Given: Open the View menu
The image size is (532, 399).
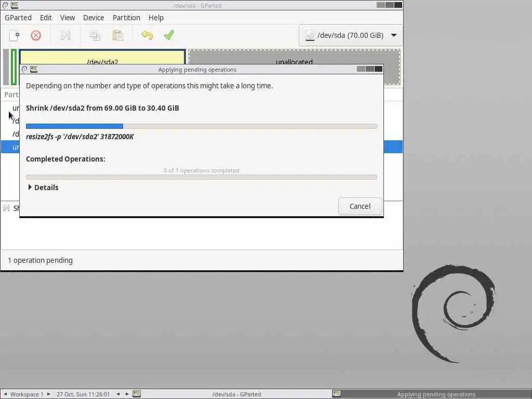Looking at the screenshot, I should pos(68,18).
